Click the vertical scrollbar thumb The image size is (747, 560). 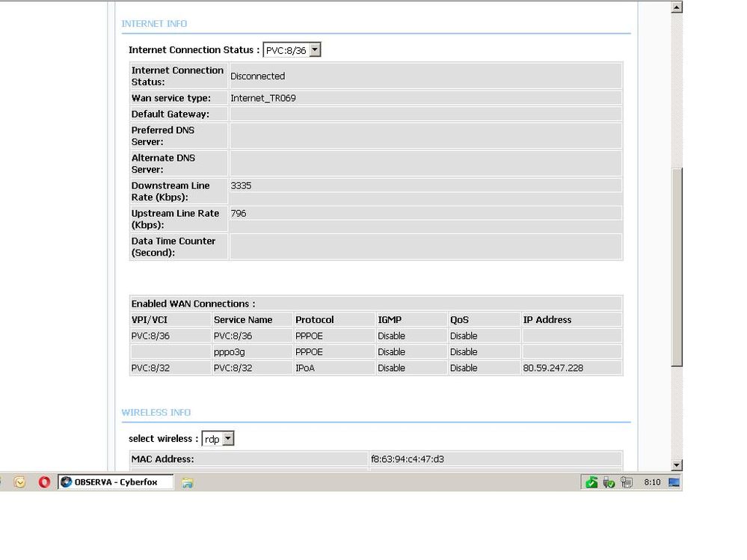tap(677, 265)
